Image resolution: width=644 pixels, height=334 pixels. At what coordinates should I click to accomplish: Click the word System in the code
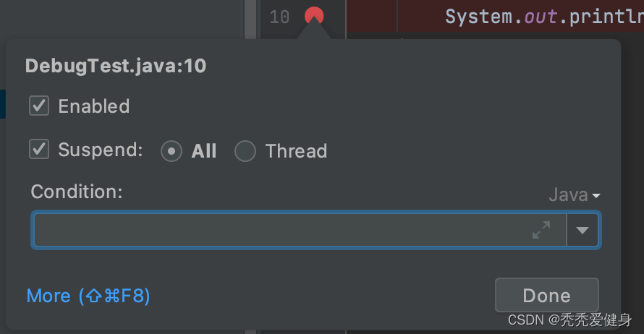point(478,17)
